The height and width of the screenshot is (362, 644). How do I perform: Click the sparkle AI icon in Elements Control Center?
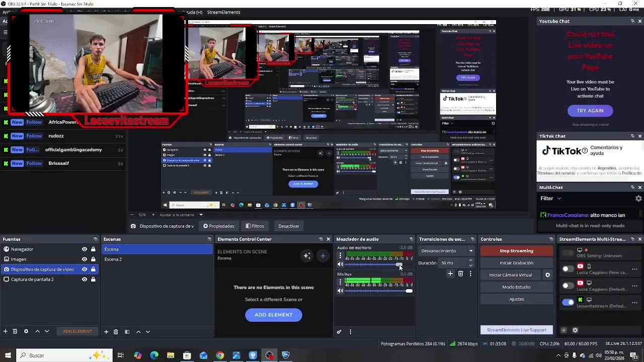[307, 256]
